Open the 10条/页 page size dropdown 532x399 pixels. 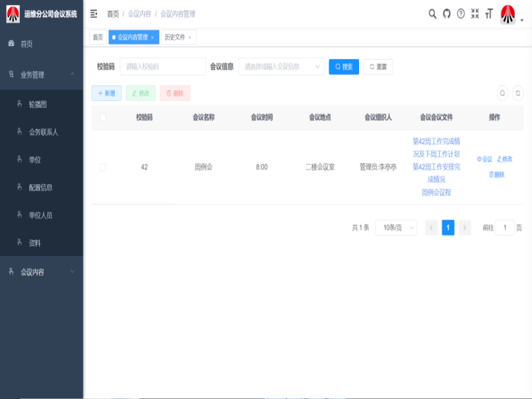pyautogui.click(x=396, y=228)
